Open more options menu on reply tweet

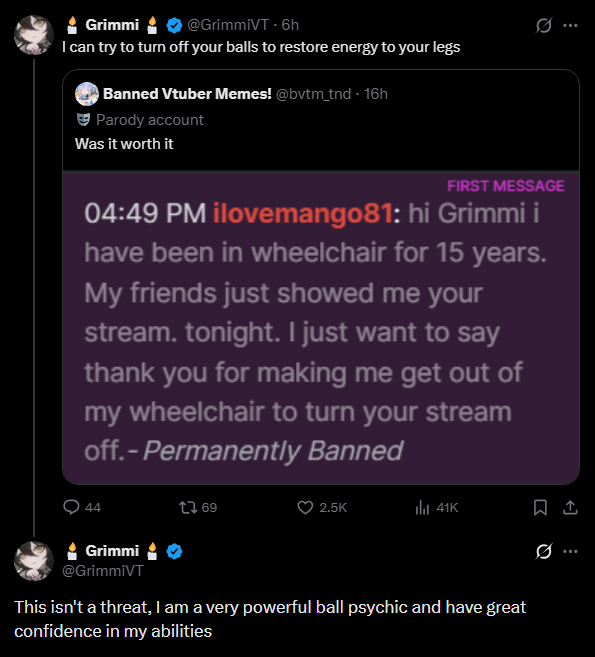pos(570,551)
